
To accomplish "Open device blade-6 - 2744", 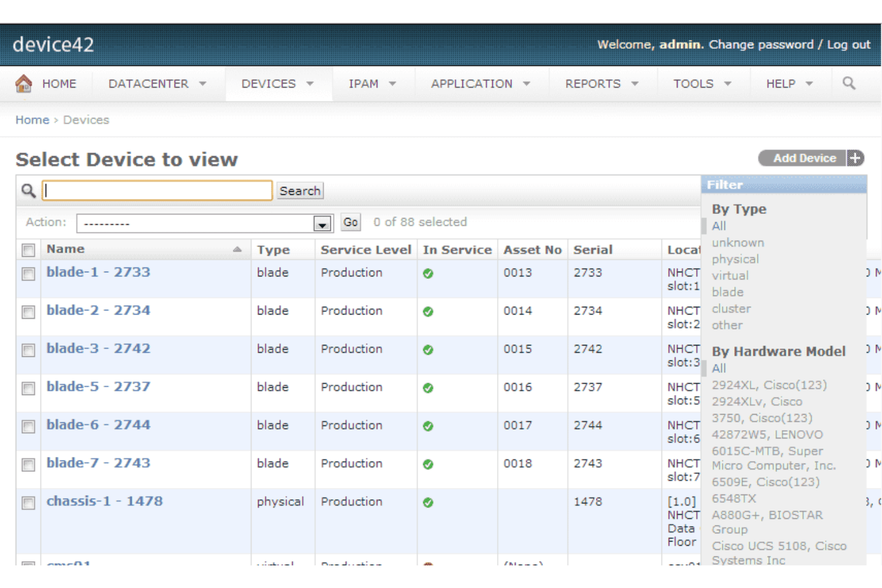I will pyautogui.click(x=98, y=425).
